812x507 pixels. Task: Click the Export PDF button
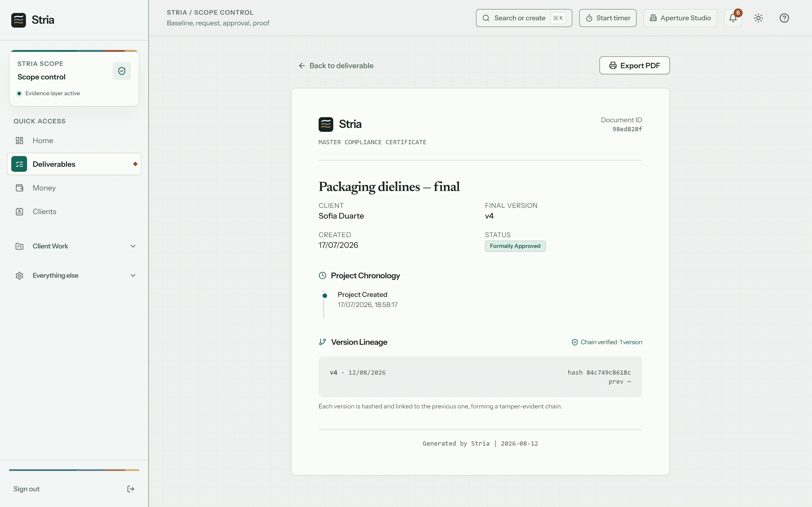coord(634,65)
